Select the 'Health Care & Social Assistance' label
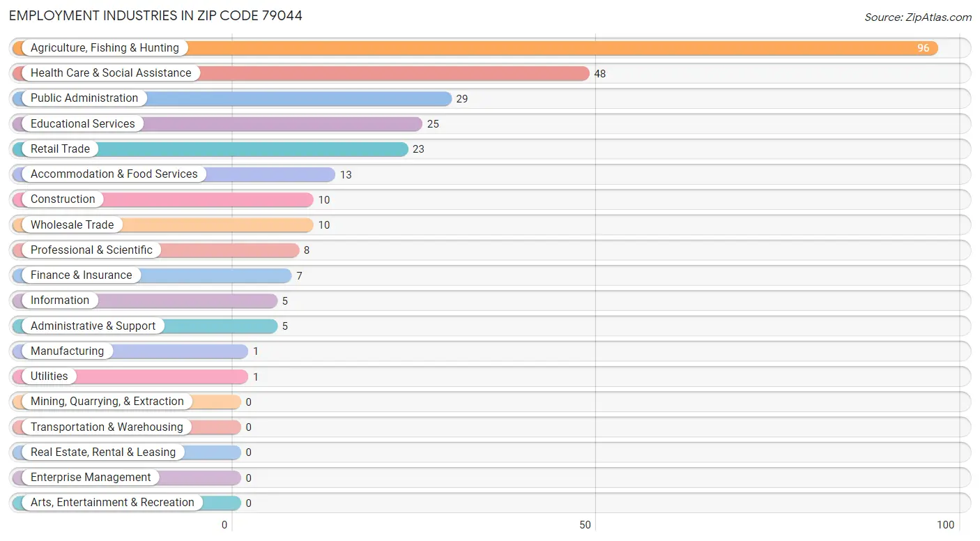The width and height of the screenshot is (980, 541). tap(111, 73)
